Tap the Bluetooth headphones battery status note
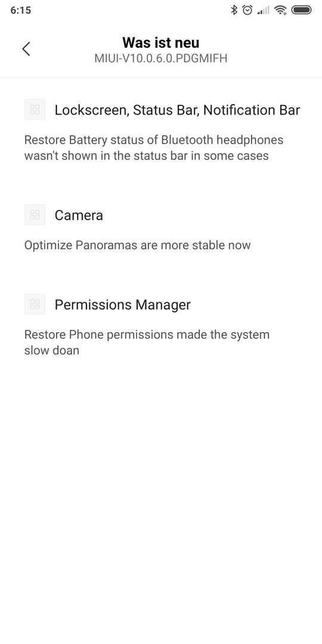 154,148
